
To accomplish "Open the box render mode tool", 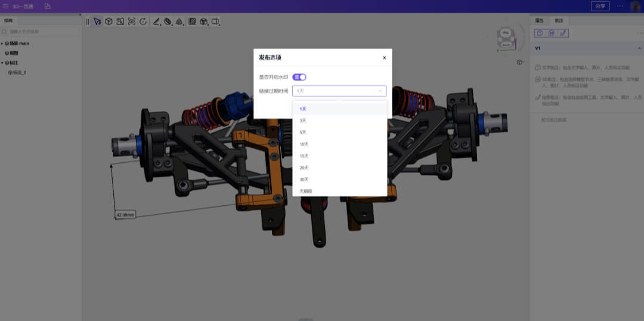I will (x=204, y=22).
